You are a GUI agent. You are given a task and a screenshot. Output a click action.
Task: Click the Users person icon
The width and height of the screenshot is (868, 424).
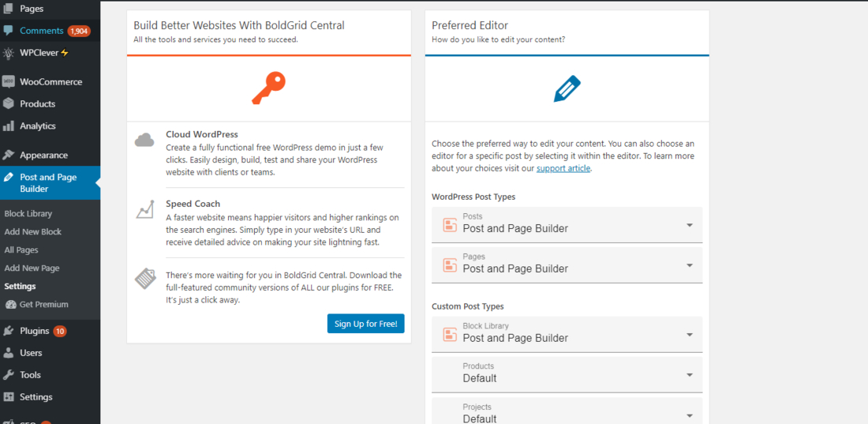pyautogui.click(x=9, y=353)
